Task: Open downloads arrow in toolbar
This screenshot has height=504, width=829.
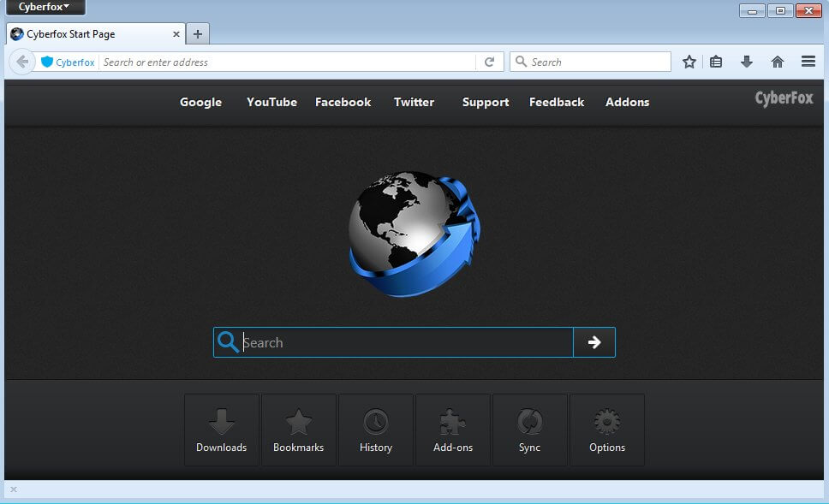Action: (x=747, y=62)
